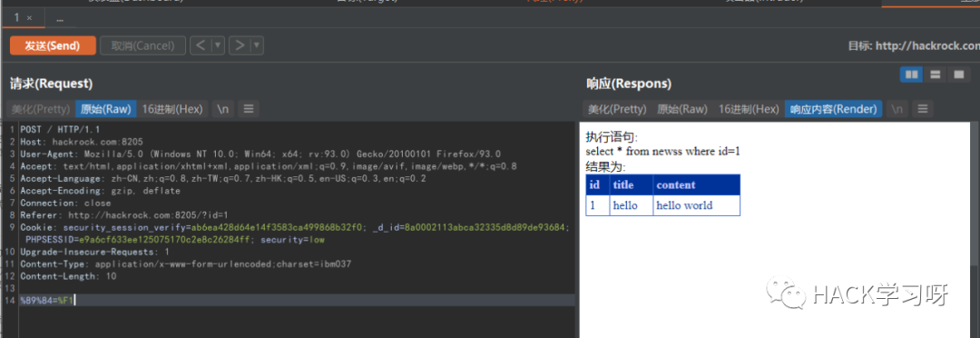980x338 pixels.
Task: Switch to combined single-pane layout
Action: [959, 75]
